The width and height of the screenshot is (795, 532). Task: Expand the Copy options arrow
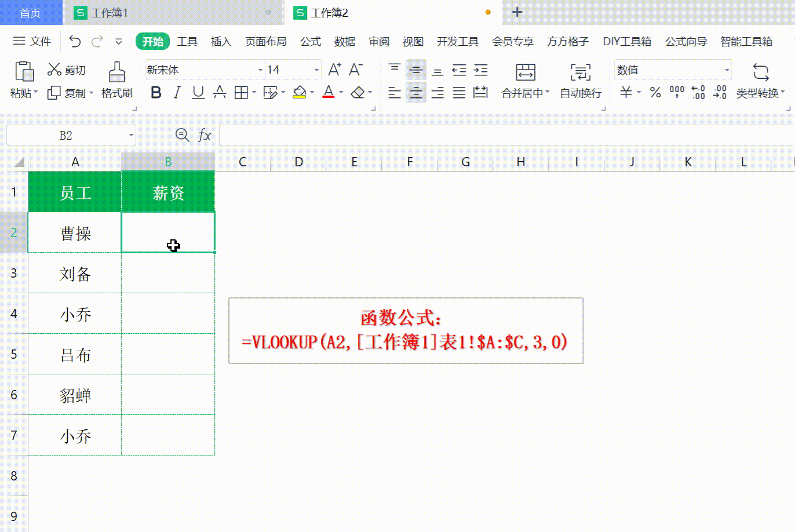click(91, 93)
